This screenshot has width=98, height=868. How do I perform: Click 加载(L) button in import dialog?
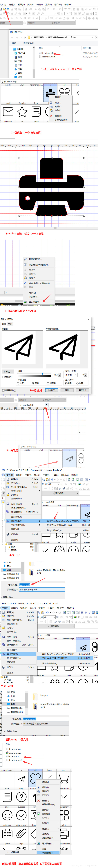pyautogui.click(x=8, y=371)
